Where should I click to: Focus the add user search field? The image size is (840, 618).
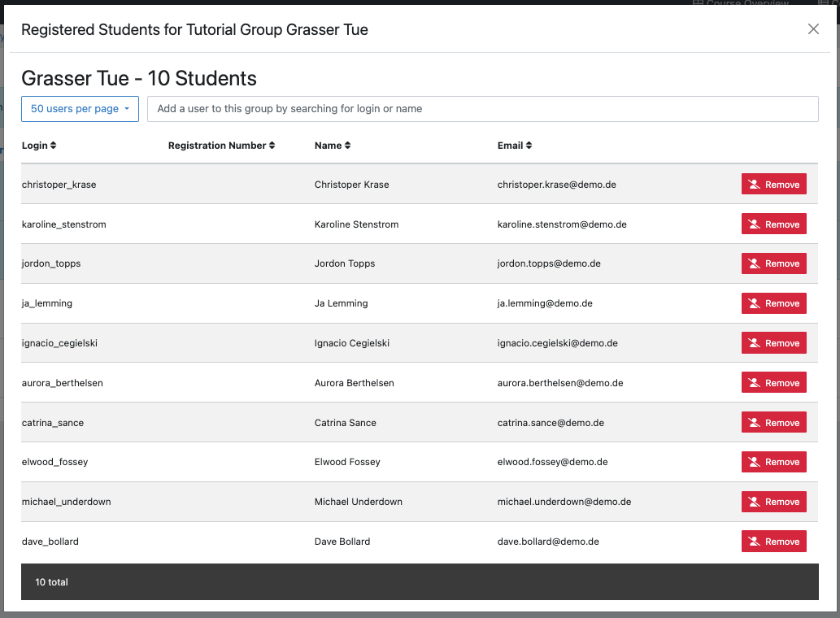[482, 109]
